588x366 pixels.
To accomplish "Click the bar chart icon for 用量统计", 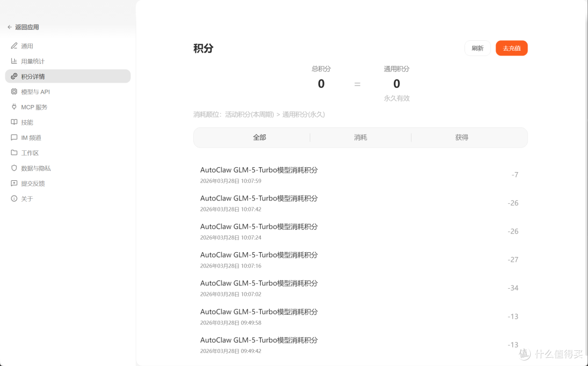I will (x=14, y=61).
